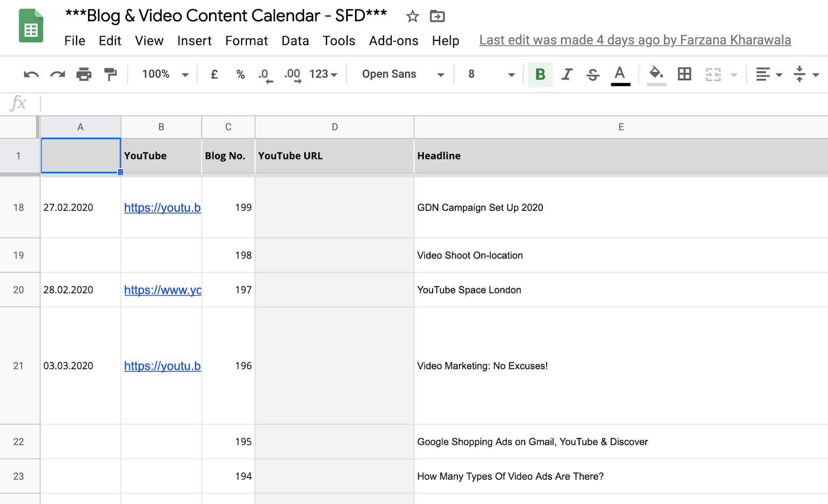
Task: Click the print icon
Action: tap(84, 75)
